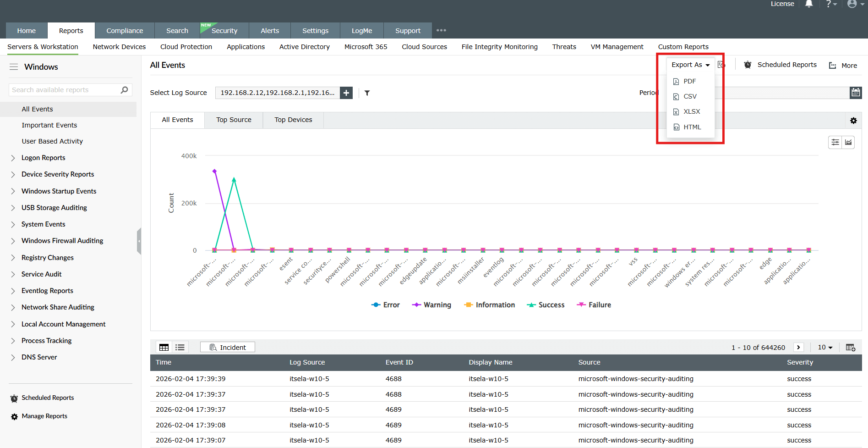Toggle Failure series in chart legend
The height and width of the screenshot is (448, 868).
pyautogui.click(x=594, y=305)
